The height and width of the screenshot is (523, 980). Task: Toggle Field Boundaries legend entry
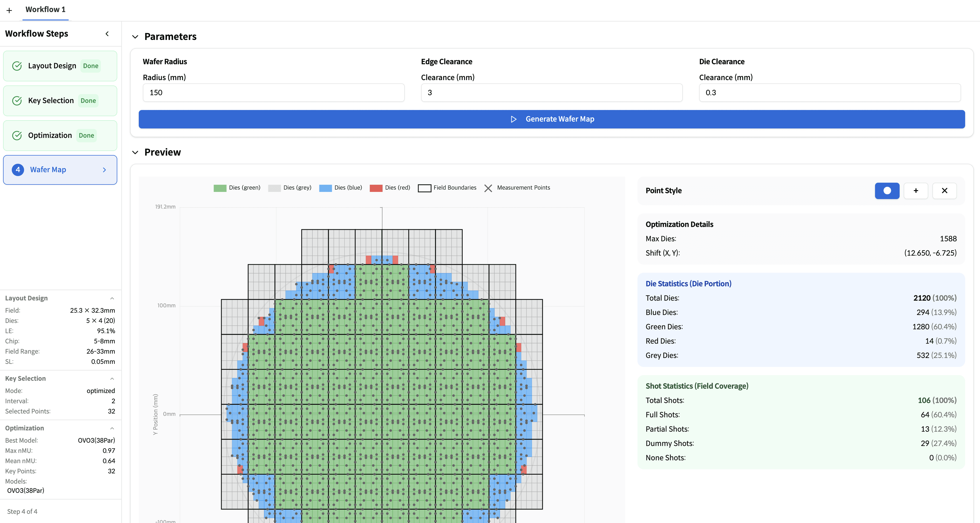[447, 188]
